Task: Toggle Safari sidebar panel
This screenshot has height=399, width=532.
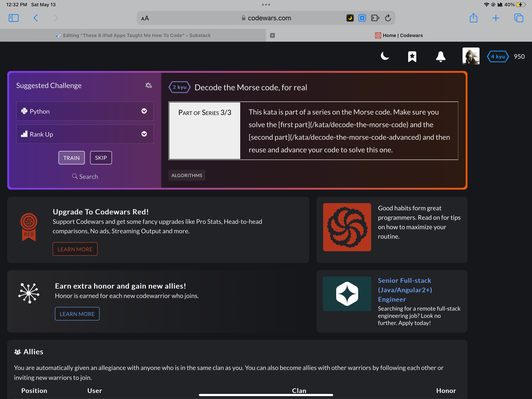Action: pyautogui.click(x=13, y=18)
